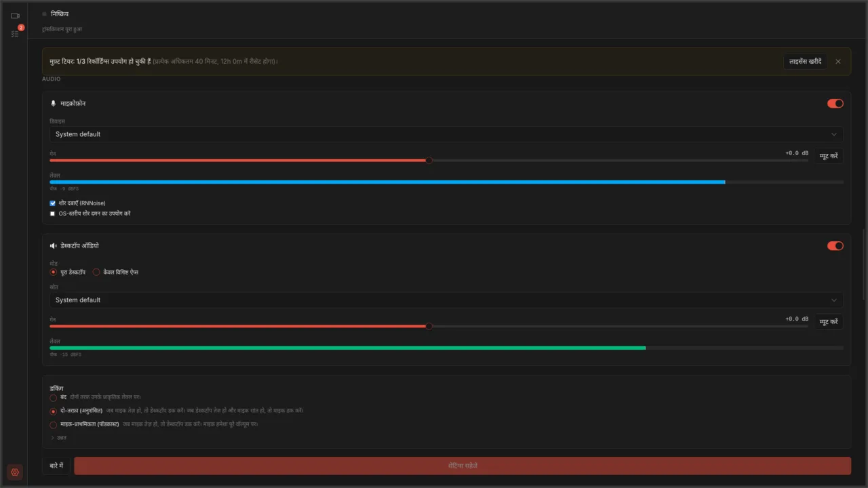Open the settings gear icon in the sidebar
The height and width of the screenshot is (488, 868).
tap(15, 472)
